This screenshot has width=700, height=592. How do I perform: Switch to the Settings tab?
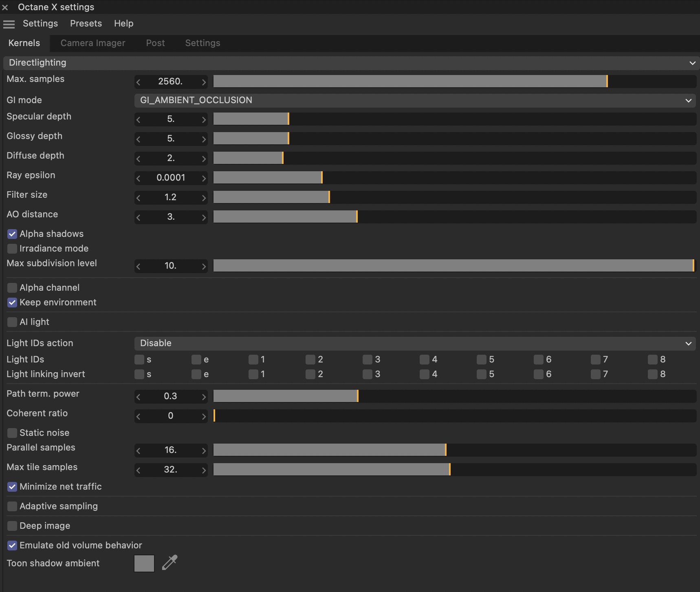pos(203,43)
